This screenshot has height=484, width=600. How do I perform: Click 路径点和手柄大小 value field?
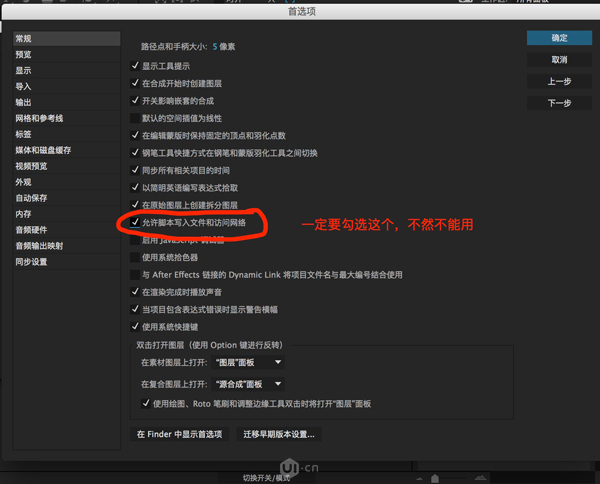tap(214, 46)
